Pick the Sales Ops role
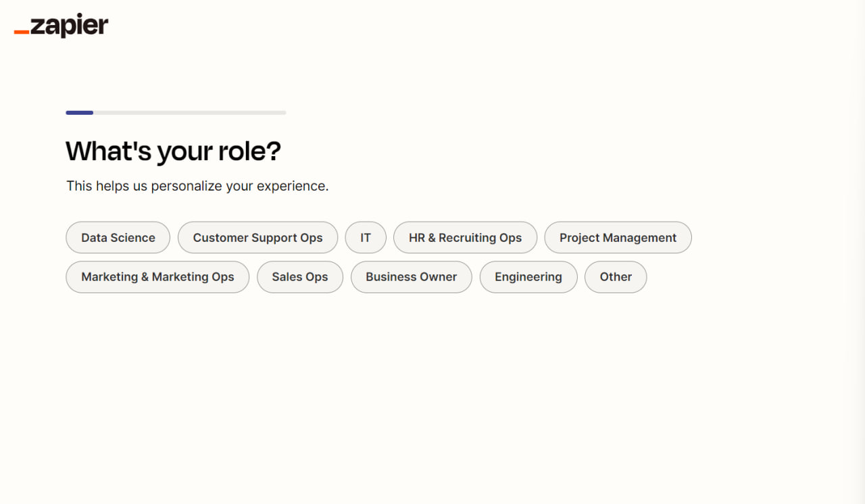Screen dimensions: 865x504 point(300,277)
